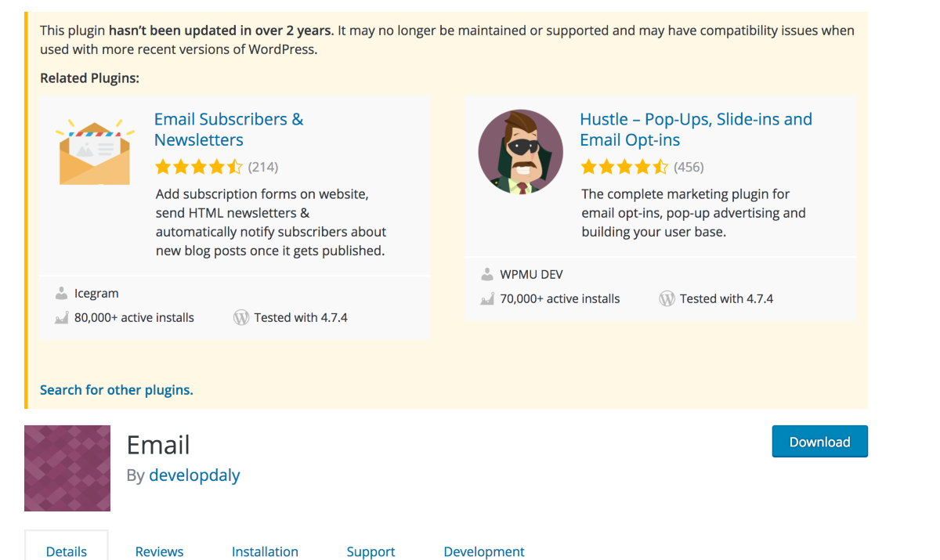Click the star rating with 456 reviews
Screen dimensions: 940x560
(x=624, y=167)
